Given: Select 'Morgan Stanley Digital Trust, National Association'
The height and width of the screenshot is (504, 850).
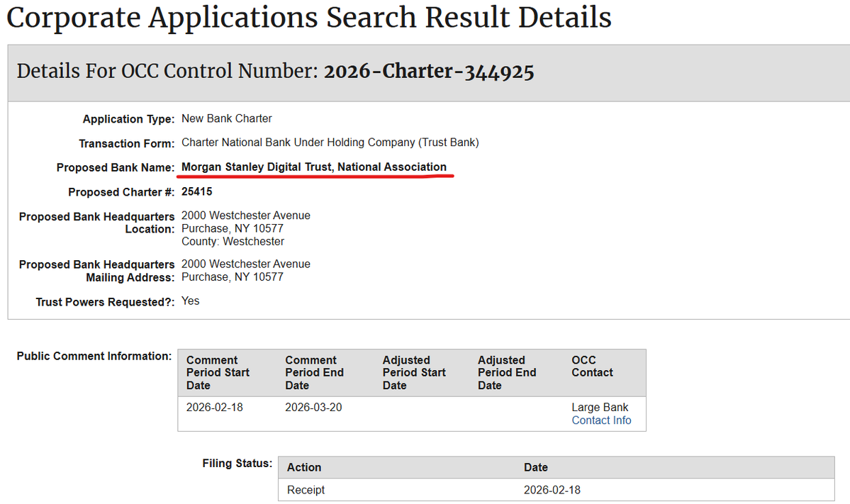Looking at the screenshot, I should click(314, 167).
